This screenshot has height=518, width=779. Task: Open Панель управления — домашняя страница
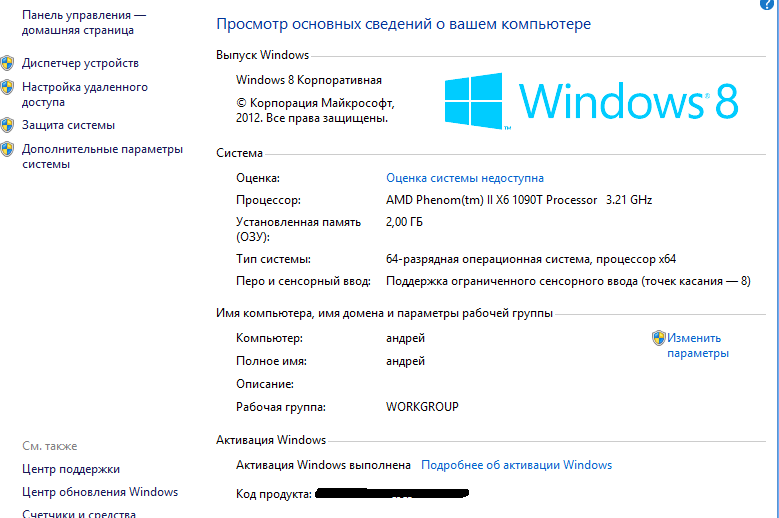coord(83,23)
